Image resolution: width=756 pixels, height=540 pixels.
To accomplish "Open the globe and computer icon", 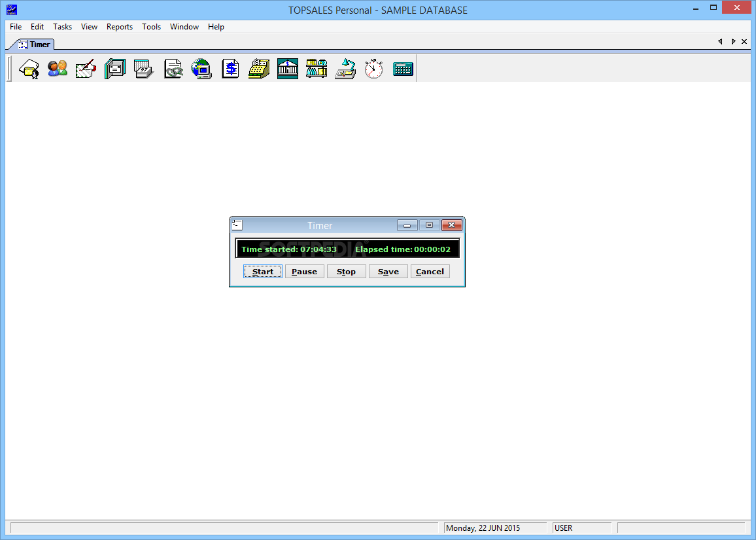I will tap(201, 69).
